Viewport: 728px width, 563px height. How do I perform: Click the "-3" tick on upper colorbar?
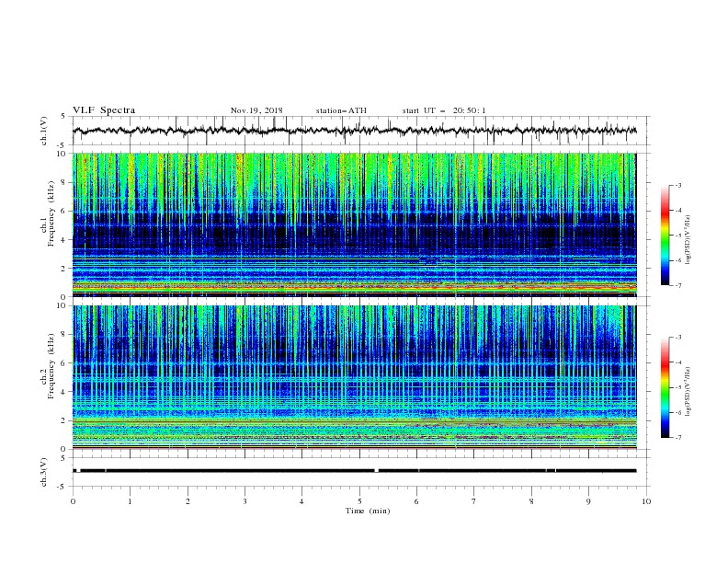click(678, 186)
